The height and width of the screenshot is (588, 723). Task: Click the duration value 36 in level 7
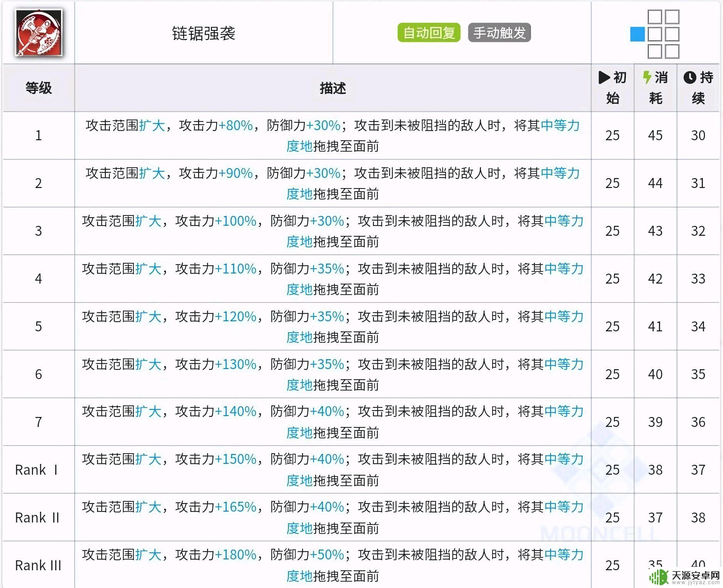tap(698, 422)
